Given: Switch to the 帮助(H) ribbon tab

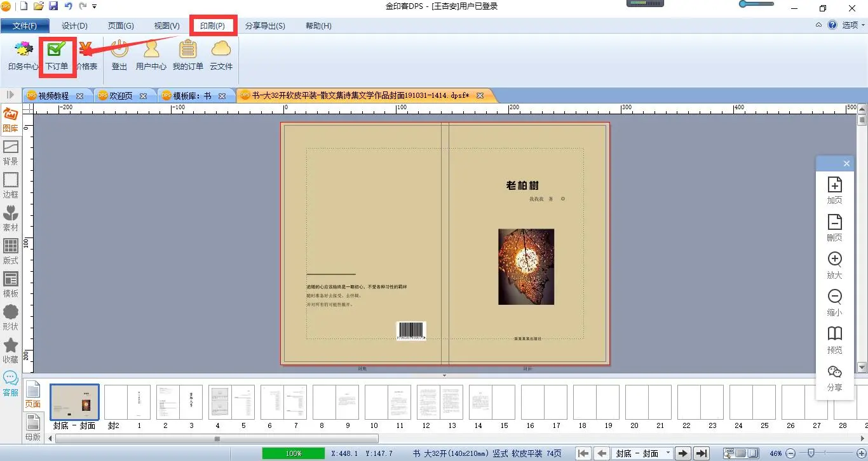Looking at the screenshot, I should [x=318, y=26].
